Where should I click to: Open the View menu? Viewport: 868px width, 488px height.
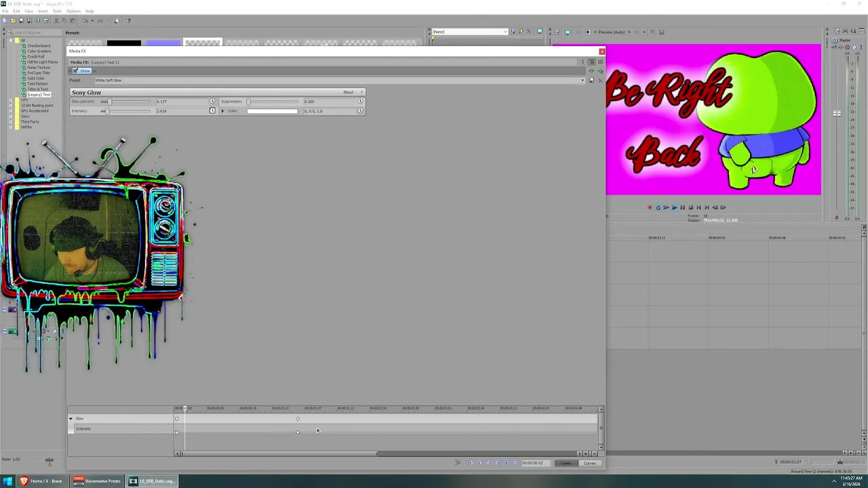point(29,11)
